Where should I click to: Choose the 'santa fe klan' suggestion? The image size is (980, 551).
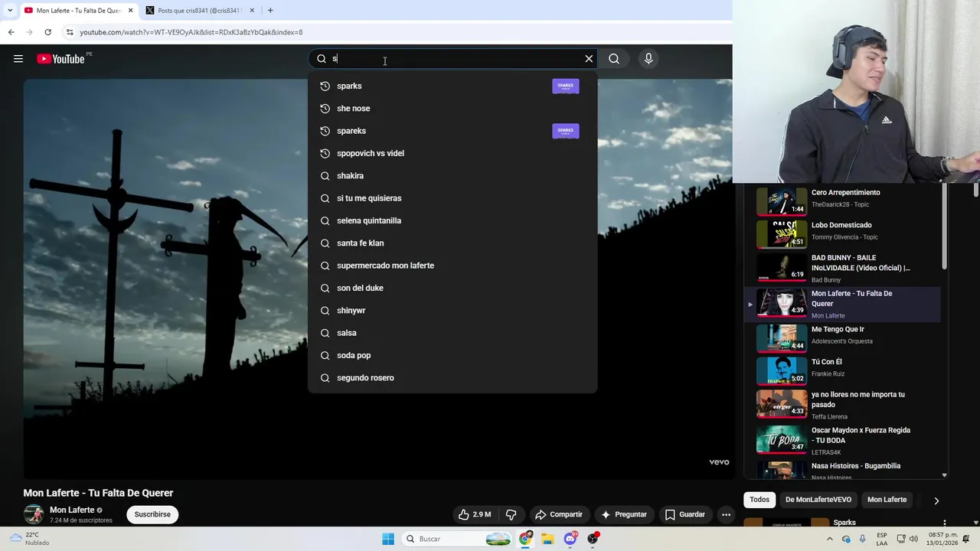[x=452, y=243]
